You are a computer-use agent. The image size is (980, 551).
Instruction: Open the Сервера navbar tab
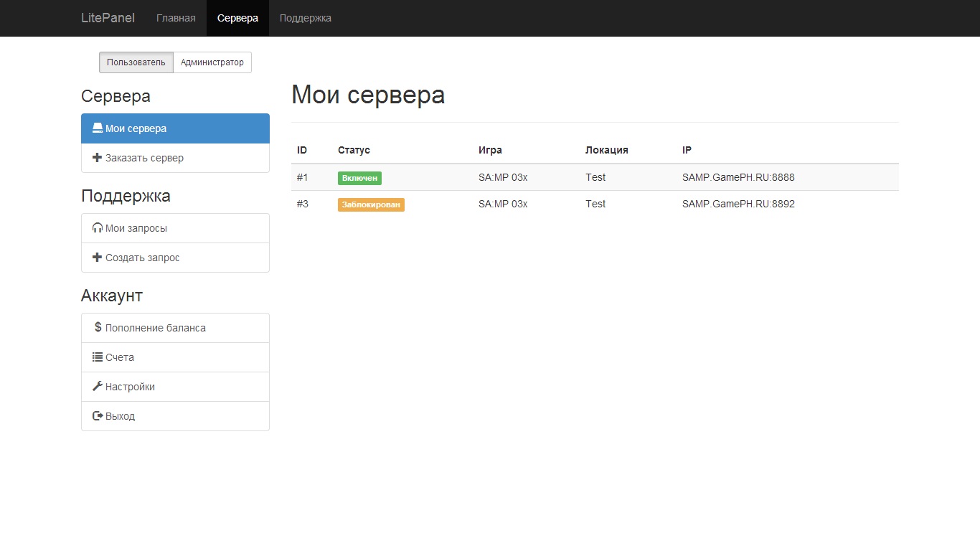click(x=237, y=18)
